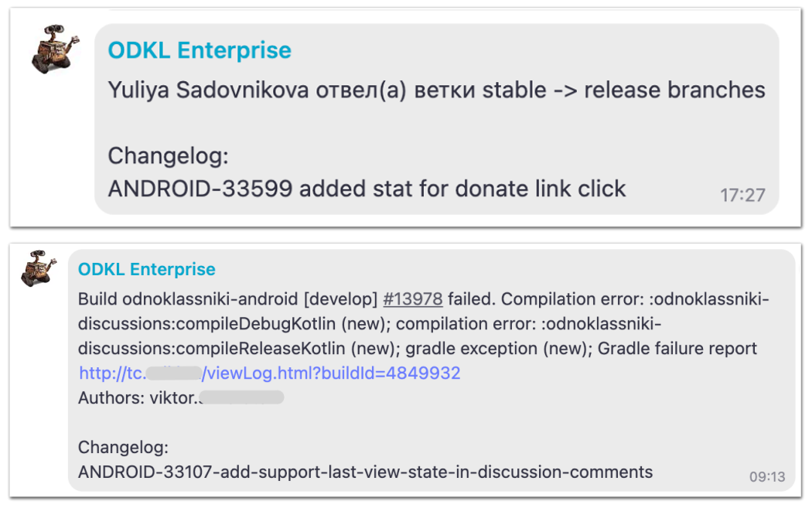This screenshot has width=812, height=508.
Task: Click the ANDROID-33107 discussion-comments changelog entry
Action: 365,472
